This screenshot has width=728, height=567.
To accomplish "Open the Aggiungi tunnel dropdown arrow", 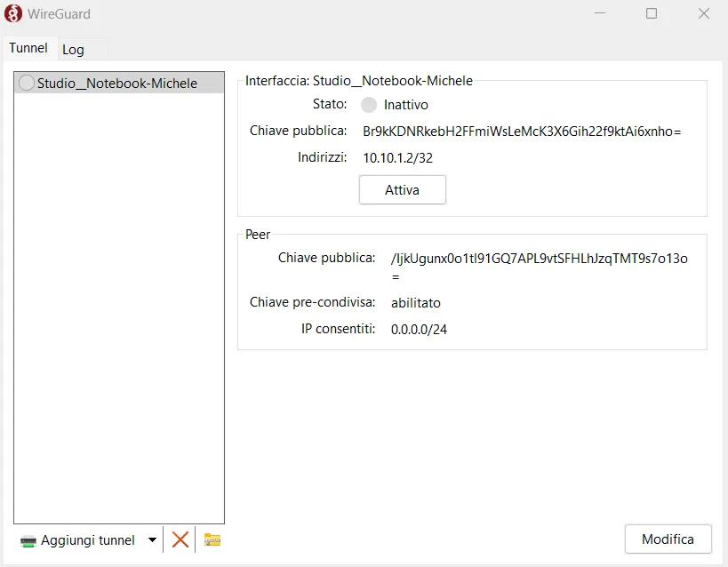I will tap(151, 539).
